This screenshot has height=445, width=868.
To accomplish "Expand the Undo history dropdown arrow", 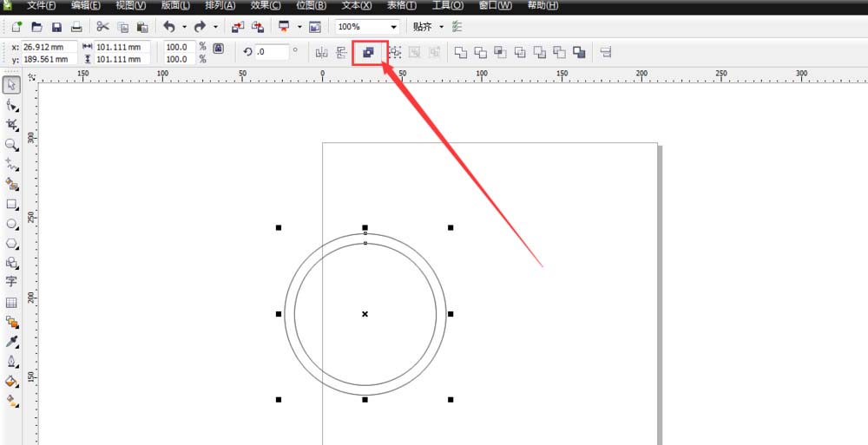I will (x=184, y=27).
